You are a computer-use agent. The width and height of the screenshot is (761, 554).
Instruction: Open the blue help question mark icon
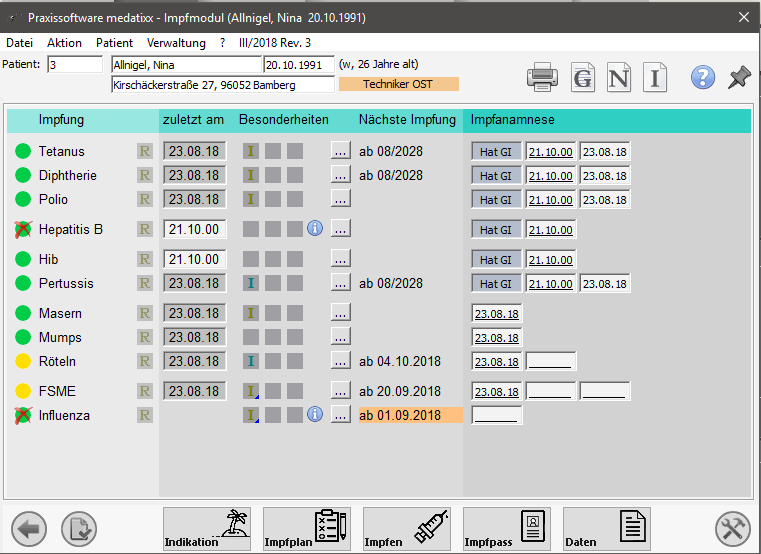pos(703,77)
